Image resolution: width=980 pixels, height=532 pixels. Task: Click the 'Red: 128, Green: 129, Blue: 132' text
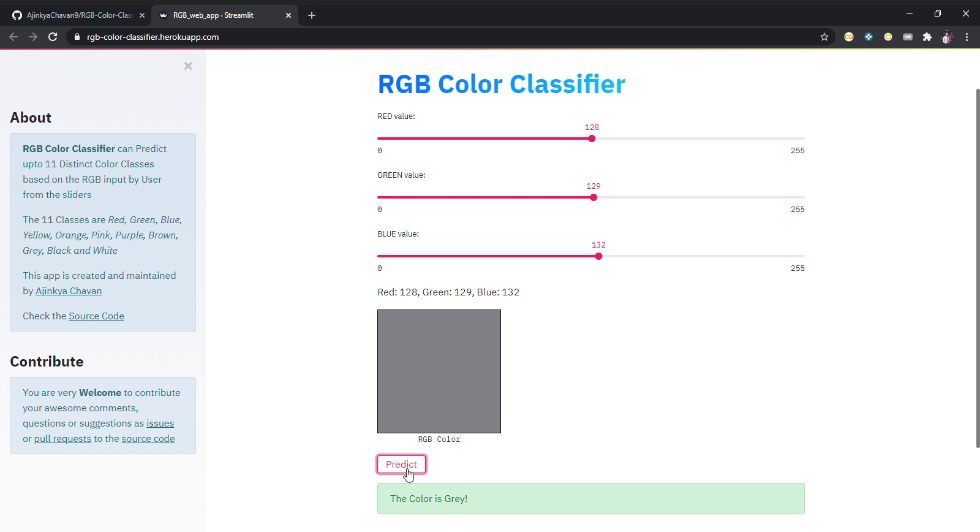click(x=448, y=292)
